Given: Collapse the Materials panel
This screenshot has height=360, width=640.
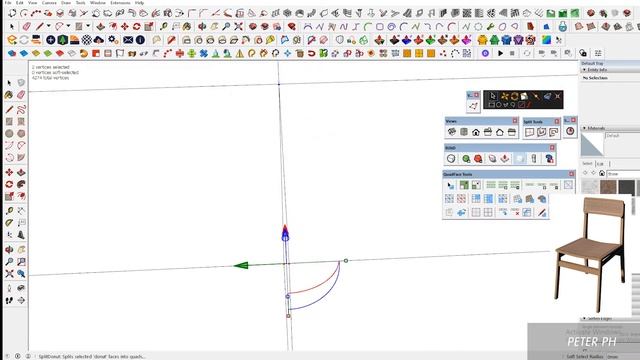Looking at the screenshot, I should click(x=584, y=128).
